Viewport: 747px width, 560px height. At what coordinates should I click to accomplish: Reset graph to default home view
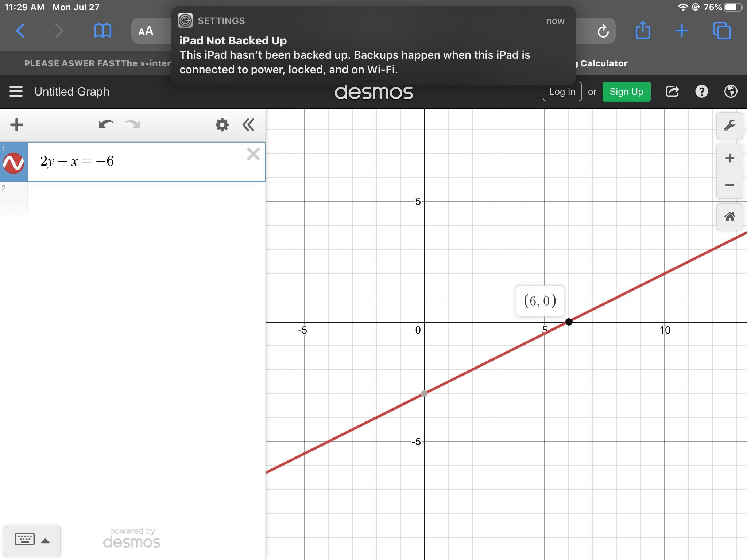point(729,217)
